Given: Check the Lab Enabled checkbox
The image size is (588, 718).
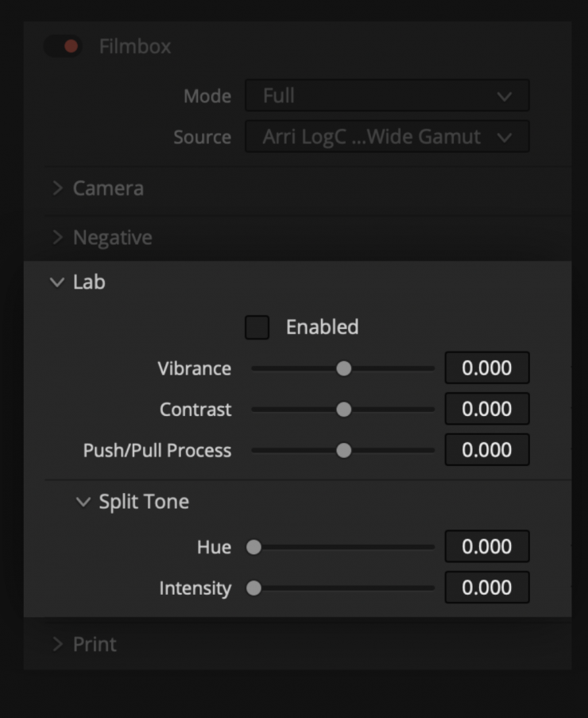Looking at the screenshot, I should (x=257, y=328).
